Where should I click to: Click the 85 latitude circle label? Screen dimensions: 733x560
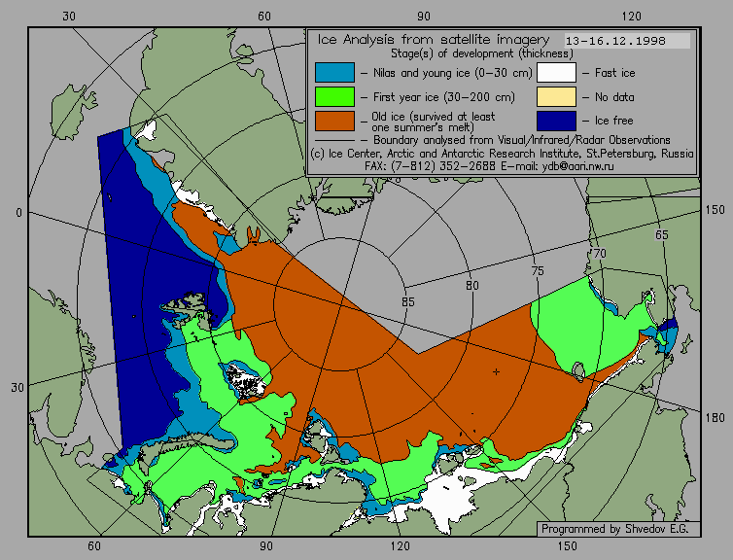(407, 302)
